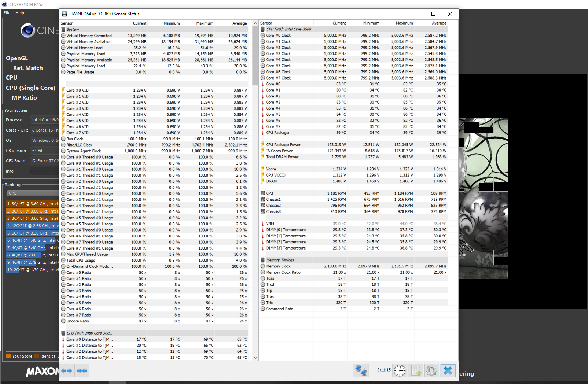Click the CPU Package thermometer icon

tap(263, 133)
